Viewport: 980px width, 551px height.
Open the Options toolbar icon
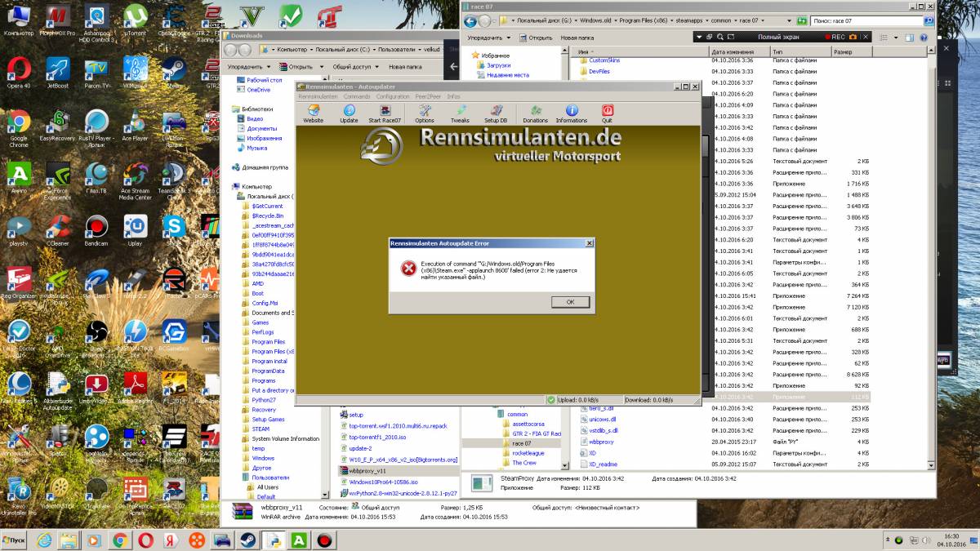coord(425,113)
